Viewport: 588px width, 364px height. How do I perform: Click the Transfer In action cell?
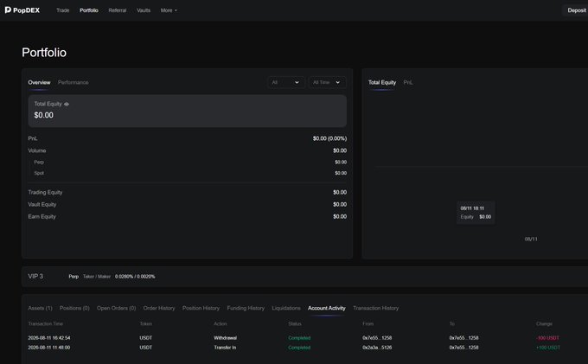[225, 348]
